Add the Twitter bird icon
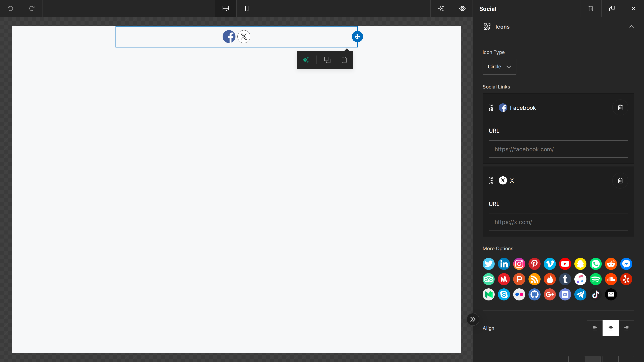 (x=488, y=264)
